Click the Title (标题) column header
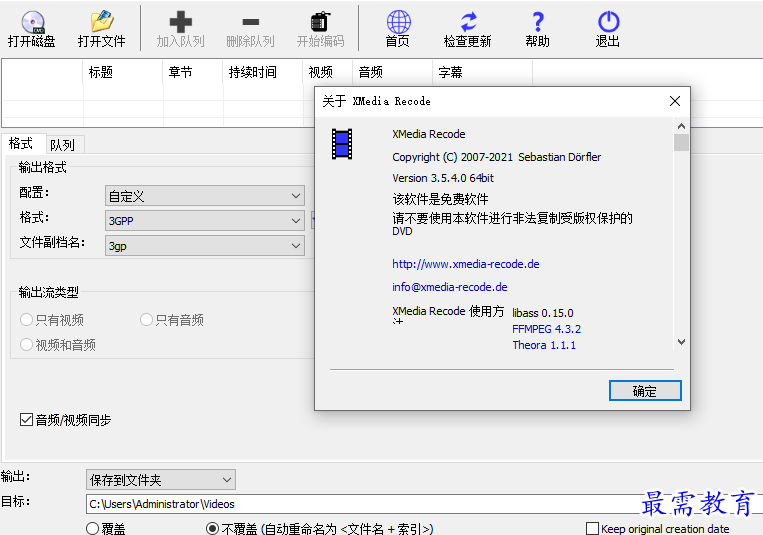 [123, 72]
